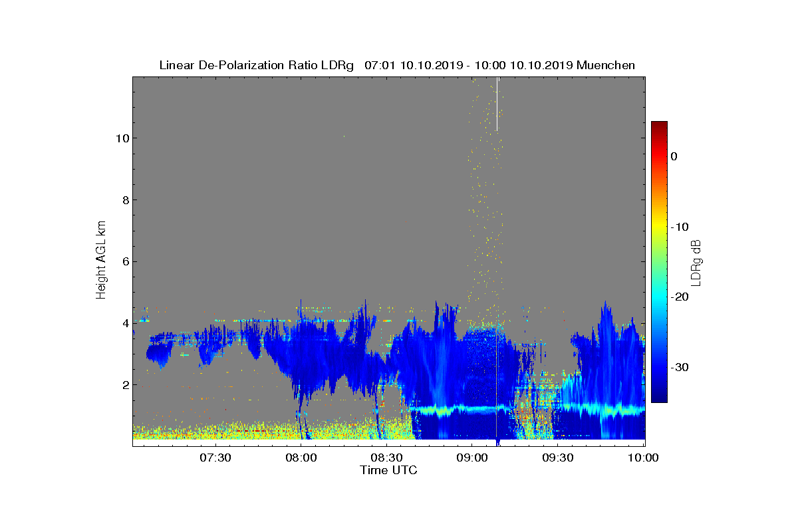Click the colorbar value "-10"

coord(680,227)
